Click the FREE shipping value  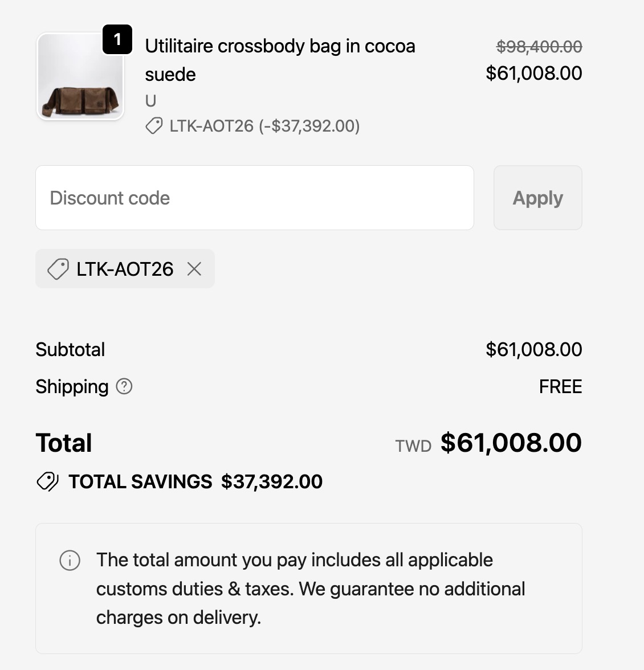point(560,387)
